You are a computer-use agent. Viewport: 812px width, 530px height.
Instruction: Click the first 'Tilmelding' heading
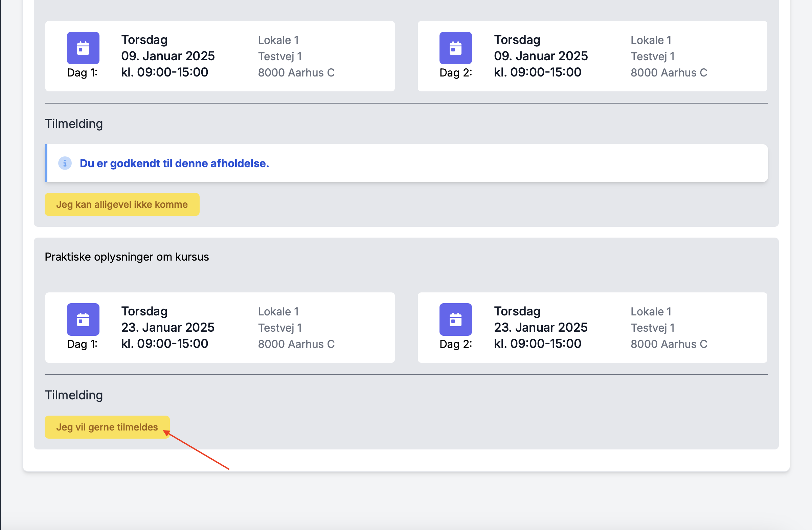74,124
